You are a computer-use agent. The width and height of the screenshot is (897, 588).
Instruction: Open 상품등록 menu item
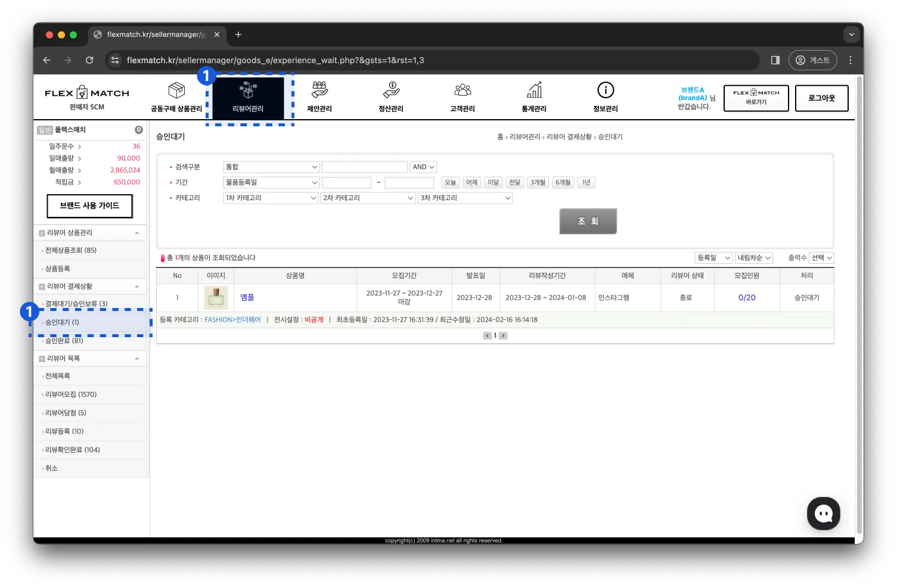click(58, 269)
